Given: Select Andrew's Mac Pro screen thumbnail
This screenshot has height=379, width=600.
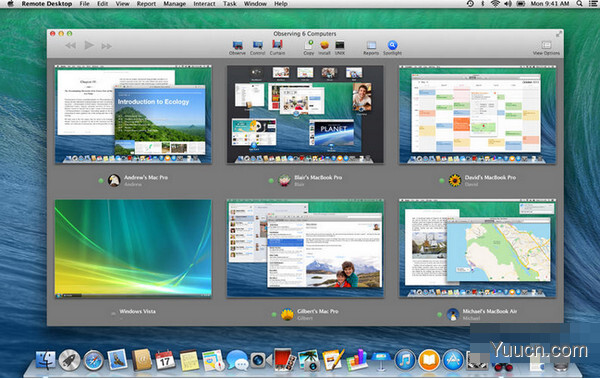Looking at the screenshot, I should pyautogui.click(x=133, y=114).
